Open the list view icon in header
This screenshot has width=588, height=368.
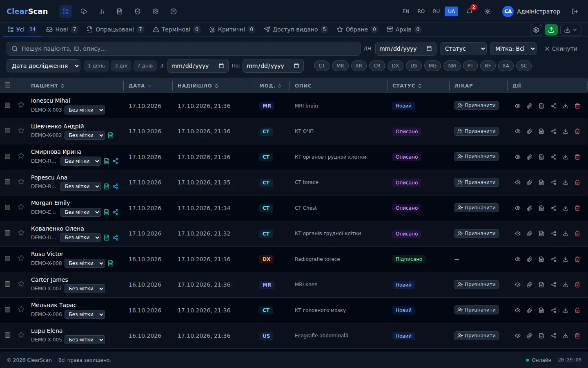click(x=66, y=11)
